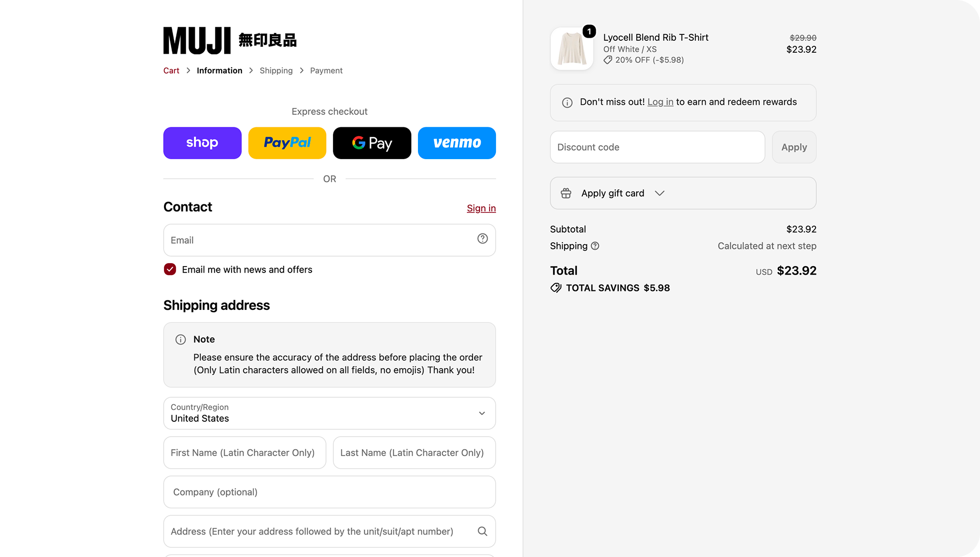Click the TOTAL SAVINGS $5.98 text
This screenshot has width=980, height=557.
(618, 288)
